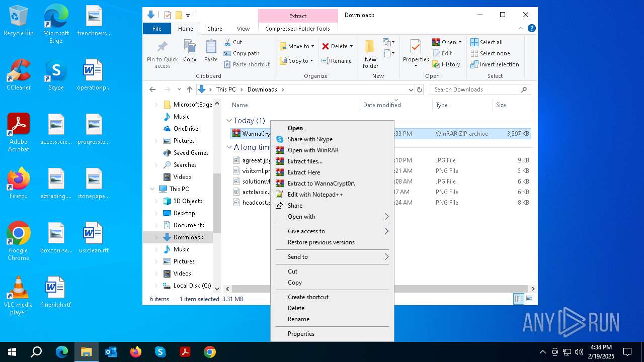
Task: Choose Edit with Notepad++
Action: pos(332,195)
